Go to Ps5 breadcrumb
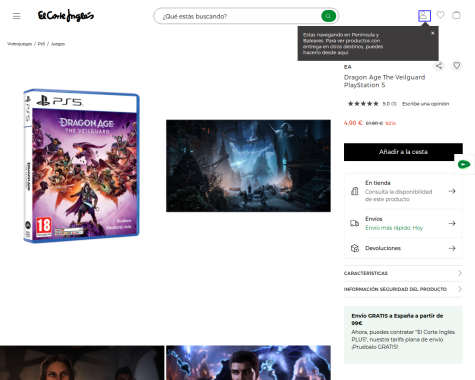 click(x=41, y=44)
